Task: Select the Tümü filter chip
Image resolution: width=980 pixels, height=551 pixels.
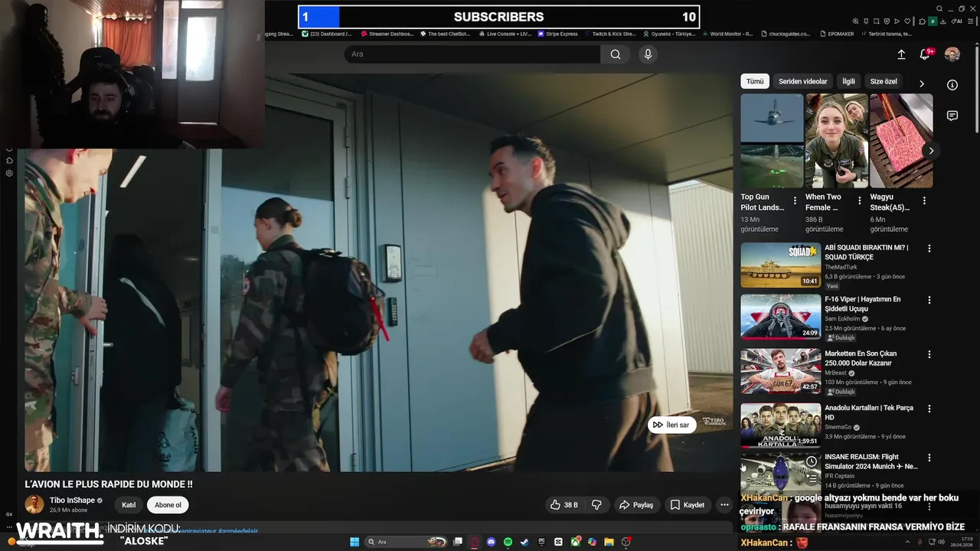Action: [x=755, y=81]
